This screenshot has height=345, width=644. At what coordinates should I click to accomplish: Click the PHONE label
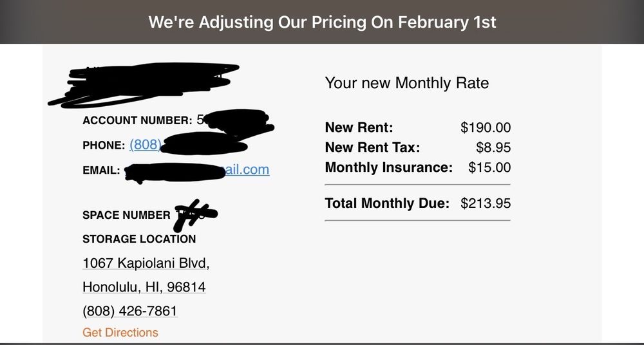pos(104,145)
